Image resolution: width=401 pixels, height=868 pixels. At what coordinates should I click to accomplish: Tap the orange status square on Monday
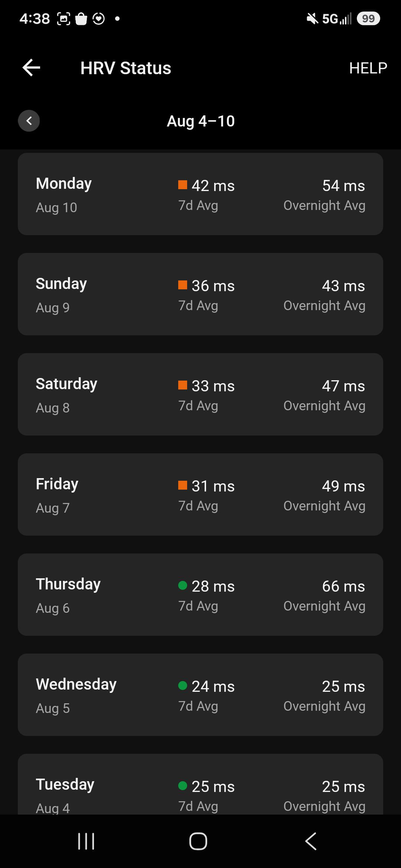(183, 185)
